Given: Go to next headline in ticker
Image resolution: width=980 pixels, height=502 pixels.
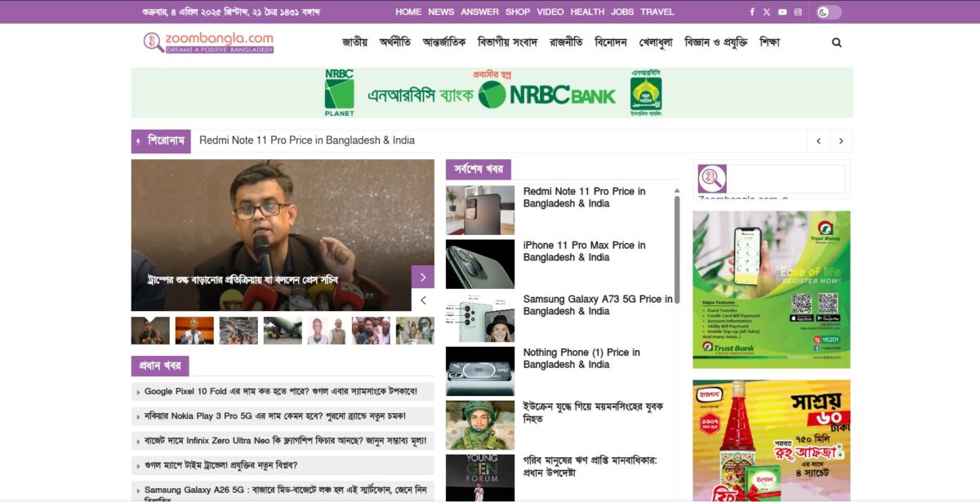Looking at the screenshot, I should click(841, 141).
